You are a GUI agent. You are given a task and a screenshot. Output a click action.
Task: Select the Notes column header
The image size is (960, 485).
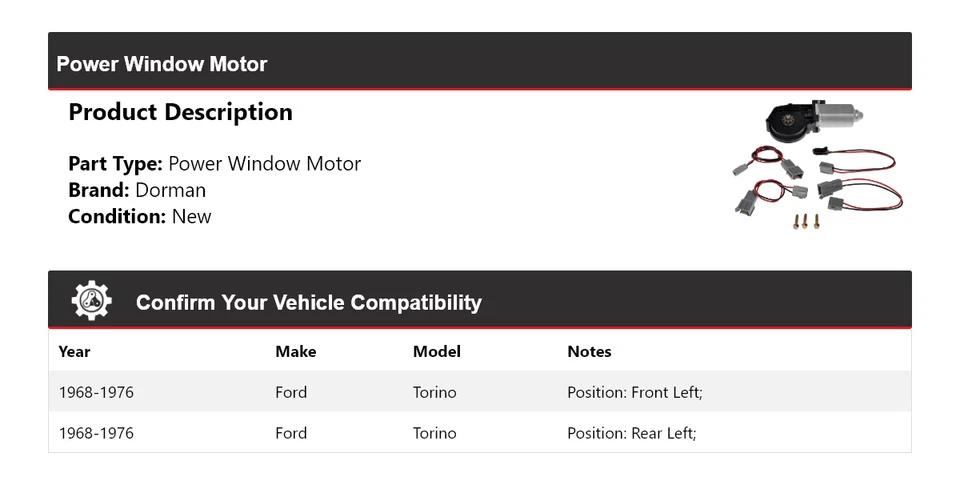pos(589,351)
